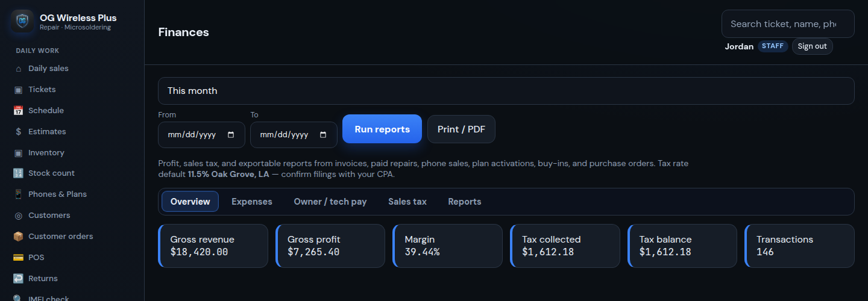Click the Gross revenue card
Image resolution: width=868 pixels, height=301 pixels.
click(x=213, y=246)
